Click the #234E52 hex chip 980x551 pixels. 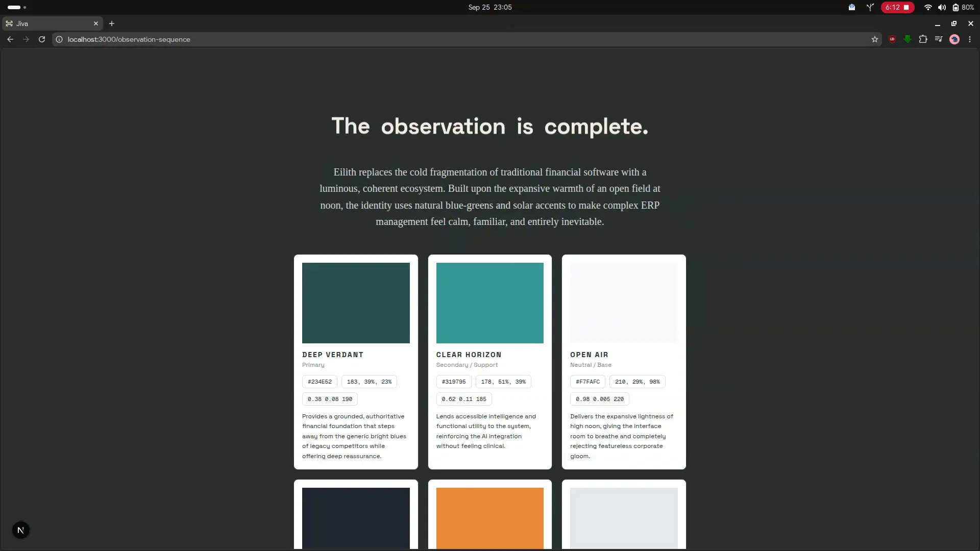pyautogui.click(x=320, y=382)
